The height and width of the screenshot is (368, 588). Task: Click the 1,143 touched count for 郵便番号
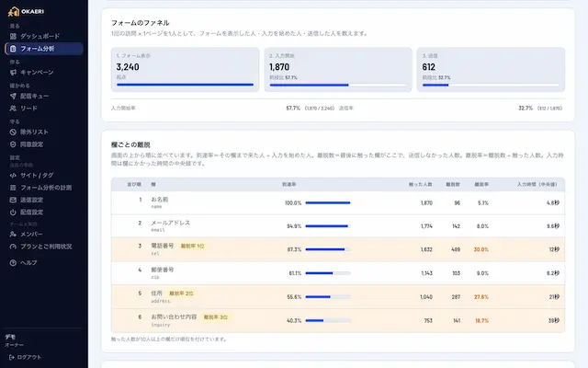coord(426,273)
